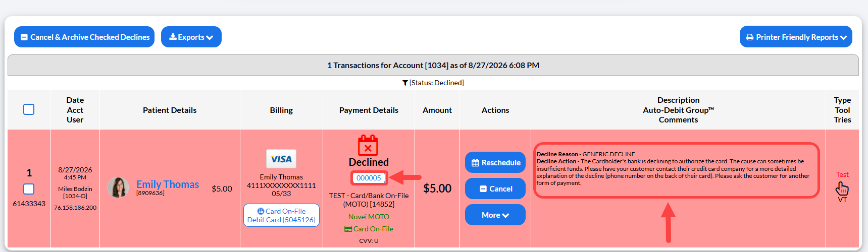Screen dimensions: 868x252
Task: Open the Exports dropdown
Action: point(191,37)
